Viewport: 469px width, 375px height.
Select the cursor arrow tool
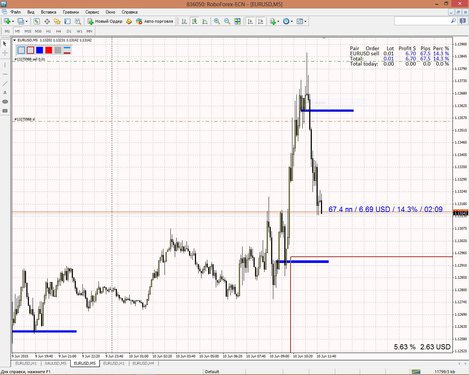tap(5, 43)
